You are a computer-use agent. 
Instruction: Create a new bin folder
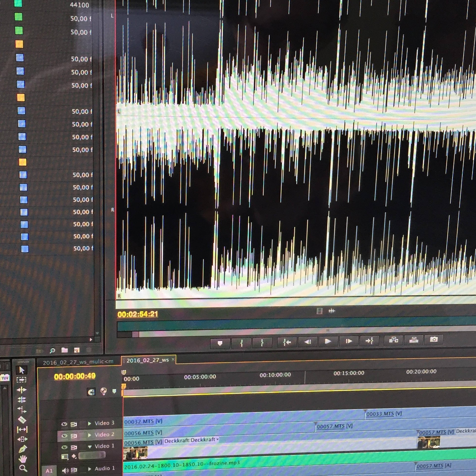point(65,350)
